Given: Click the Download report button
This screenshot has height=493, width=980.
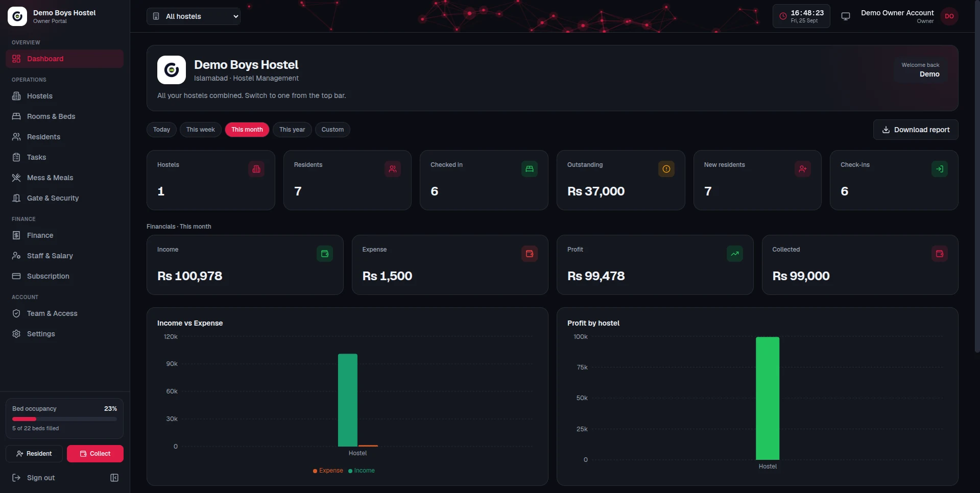Looking at the screenshot, I should tap(916, 130).
